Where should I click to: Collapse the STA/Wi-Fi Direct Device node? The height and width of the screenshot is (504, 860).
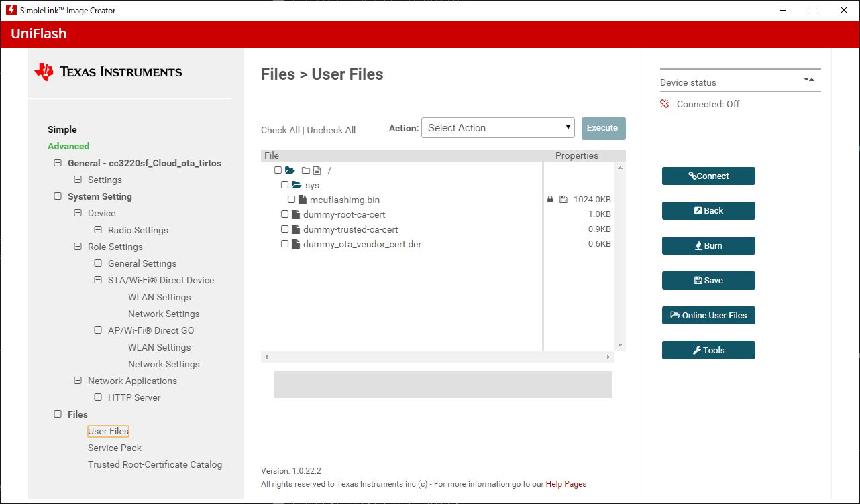pos(98,280)
